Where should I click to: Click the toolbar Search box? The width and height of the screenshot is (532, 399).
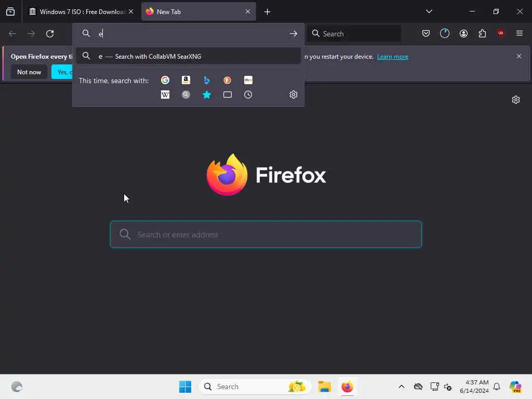(x=354, y=34)
